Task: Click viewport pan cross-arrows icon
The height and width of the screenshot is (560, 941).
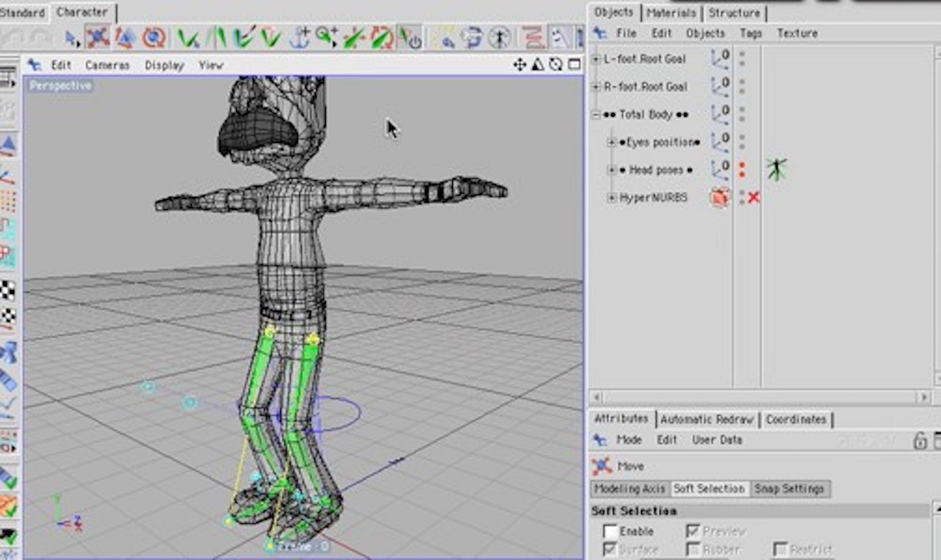Action: [519, 65]
